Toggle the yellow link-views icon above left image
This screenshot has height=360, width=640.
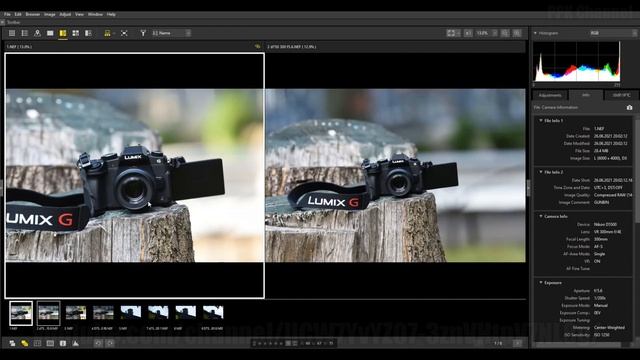[x=257, y=47]
